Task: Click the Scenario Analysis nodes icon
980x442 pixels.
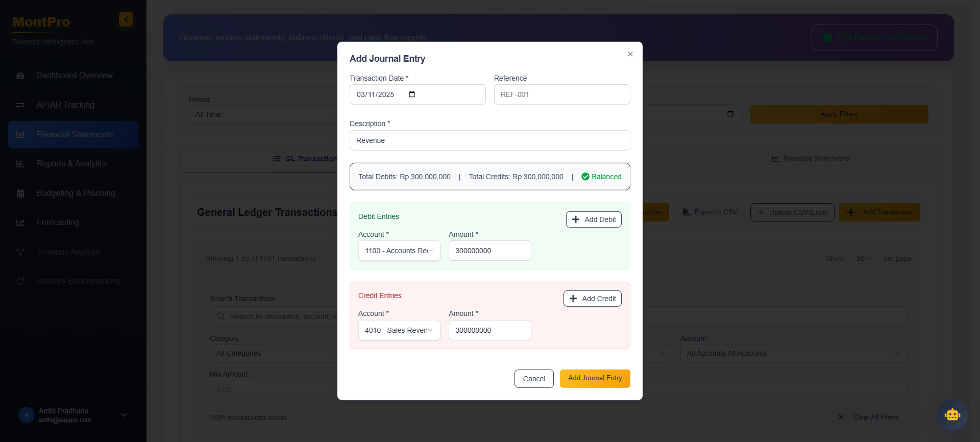Action: (x=20, y=252)
